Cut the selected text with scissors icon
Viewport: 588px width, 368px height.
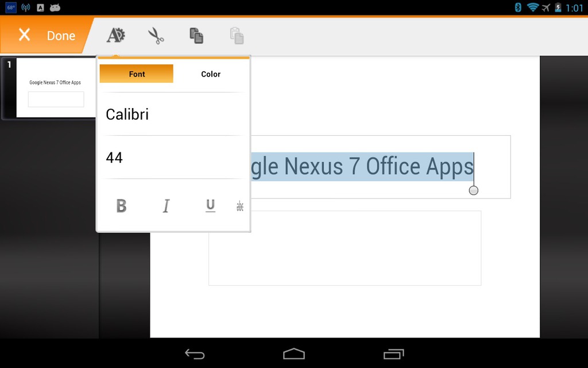coord(156,36)
